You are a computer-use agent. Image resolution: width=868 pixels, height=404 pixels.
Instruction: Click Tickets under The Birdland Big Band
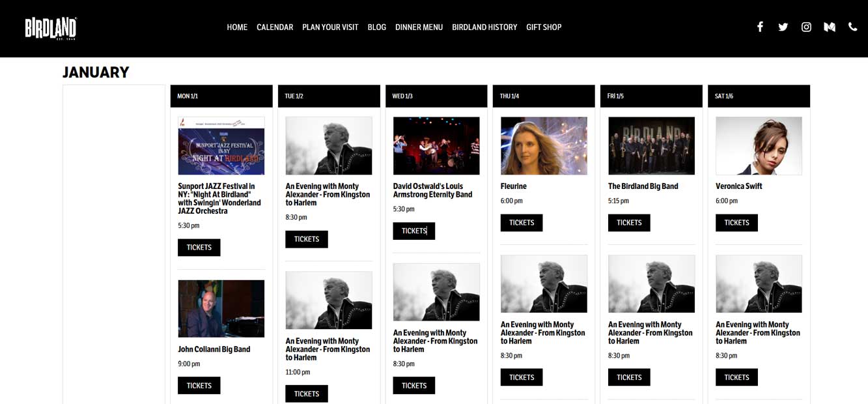[x=629, y=223]
